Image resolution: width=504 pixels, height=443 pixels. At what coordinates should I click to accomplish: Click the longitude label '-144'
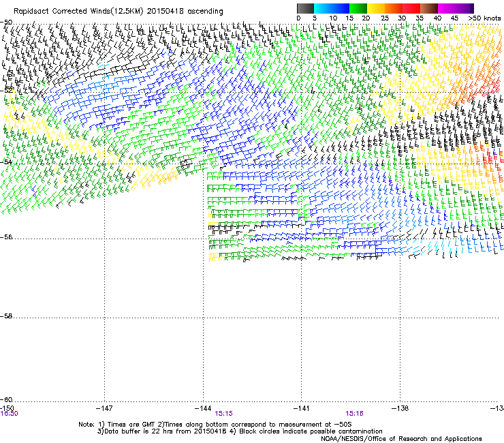click(x=203, y=408)
